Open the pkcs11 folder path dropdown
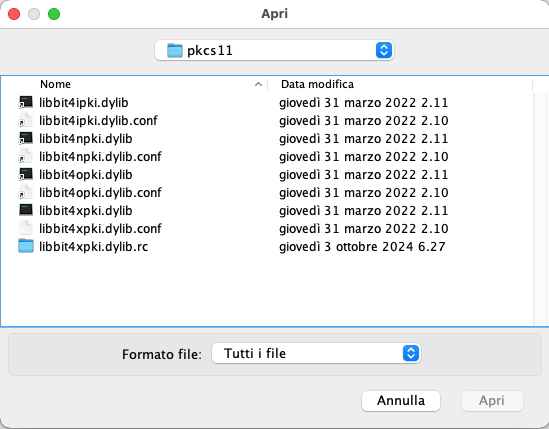The width and height of the screenshot is (549, 429). (274, 50)
